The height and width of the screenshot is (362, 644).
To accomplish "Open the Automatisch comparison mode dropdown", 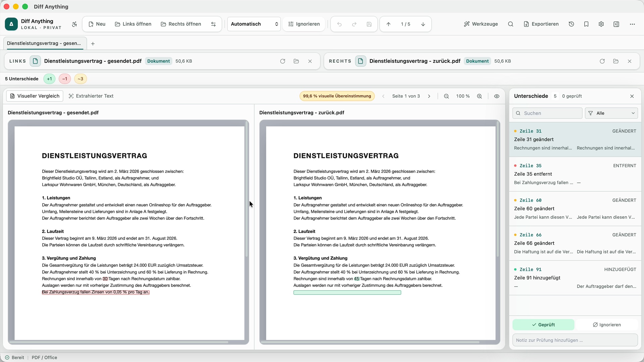I will 254,24.
